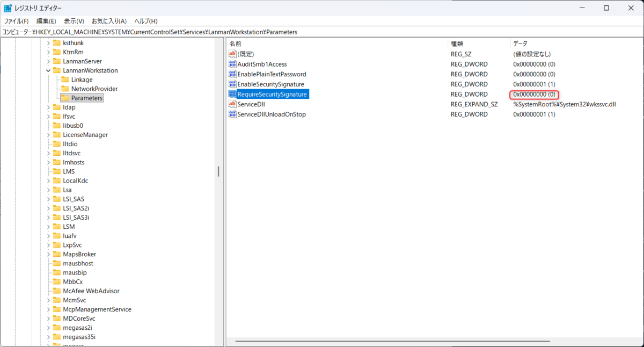This screenshot has height=347, width=644.
Task: Click the Registry Editor app icon in title bar
Action: tap(8, 8)
